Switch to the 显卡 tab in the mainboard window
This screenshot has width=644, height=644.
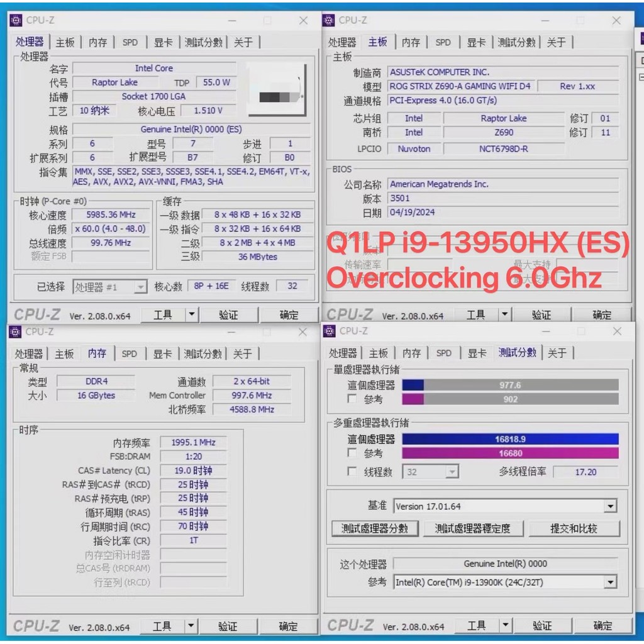[x=475, y=42]
